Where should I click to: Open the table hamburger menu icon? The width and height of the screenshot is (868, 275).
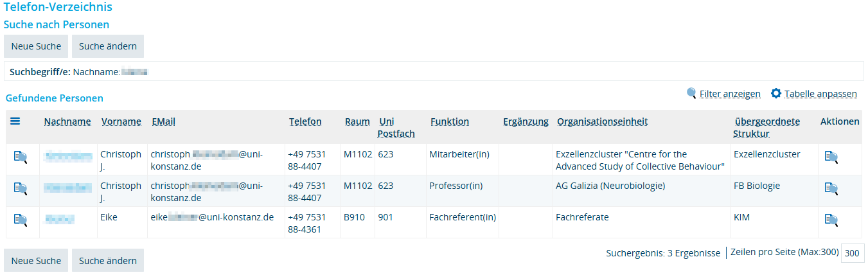point(15,120)
